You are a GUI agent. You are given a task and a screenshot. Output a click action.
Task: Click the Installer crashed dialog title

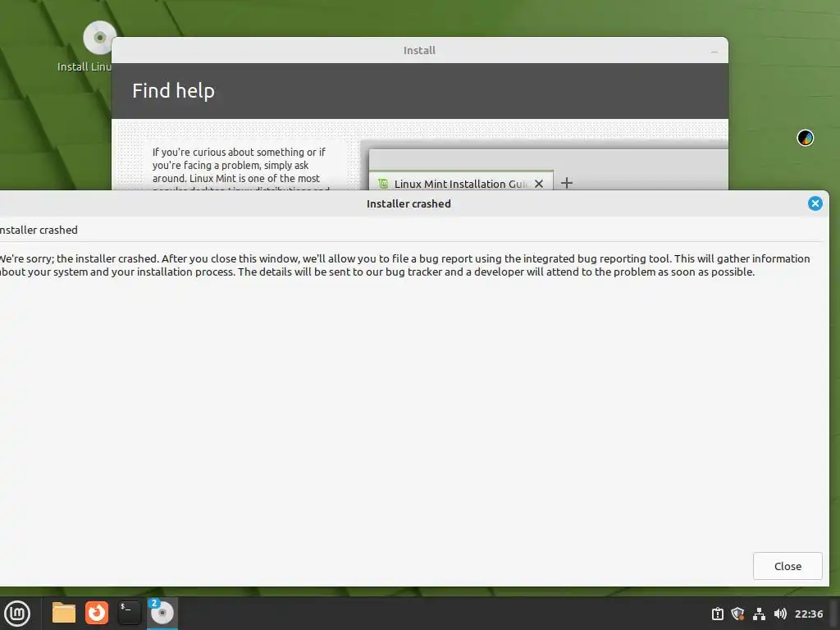point(409,203)
